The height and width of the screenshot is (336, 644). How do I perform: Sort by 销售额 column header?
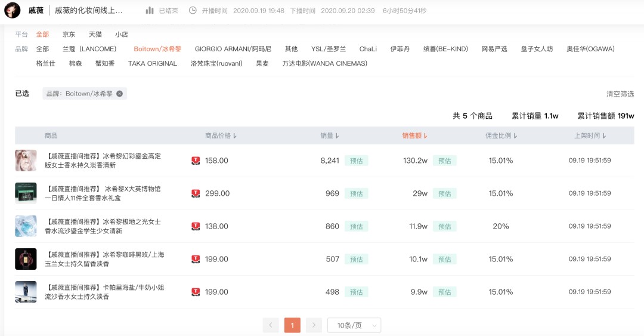pyautogui.click(x=414, y=135)
